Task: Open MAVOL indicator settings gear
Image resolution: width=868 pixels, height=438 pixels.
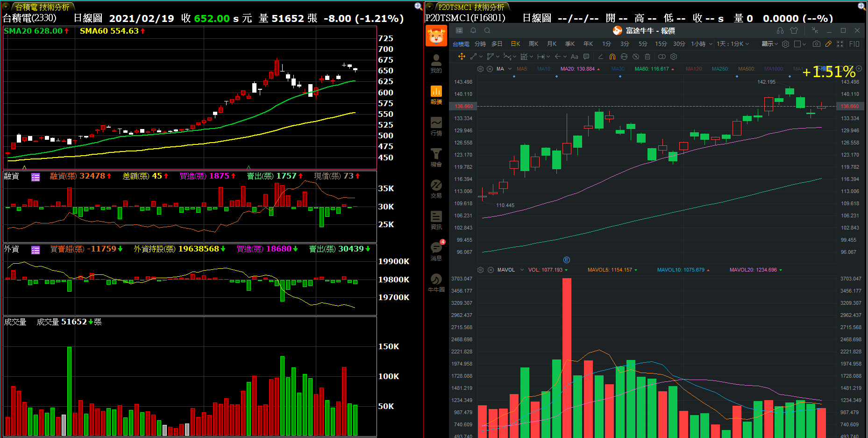Action: click(480, 270)
